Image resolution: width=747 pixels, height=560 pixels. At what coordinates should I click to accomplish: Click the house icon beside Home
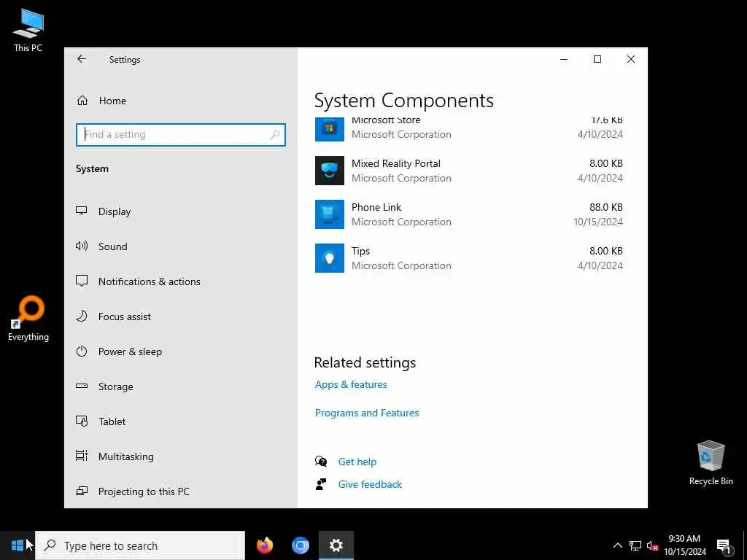82,101
